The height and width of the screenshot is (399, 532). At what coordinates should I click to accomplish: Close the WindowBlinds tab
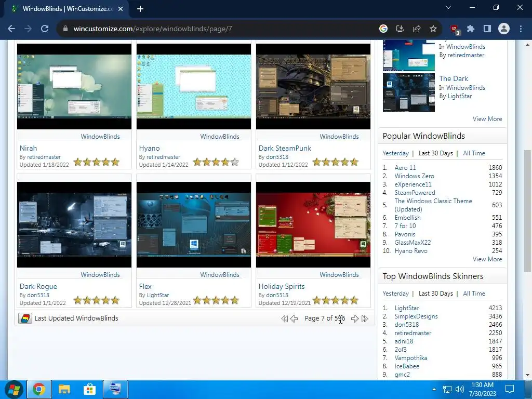(x=121, y=9)
